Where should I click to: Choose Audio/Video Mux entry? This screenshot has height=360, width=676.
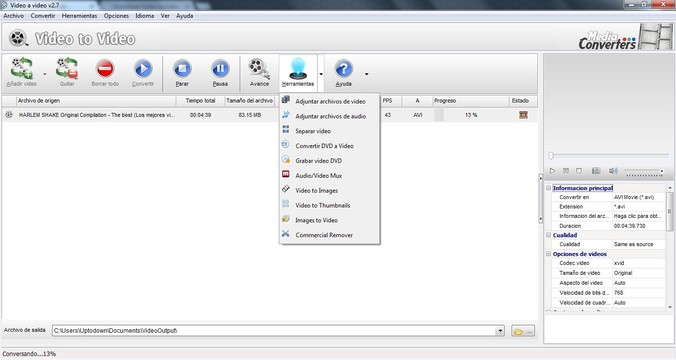[x=329, y=175]
